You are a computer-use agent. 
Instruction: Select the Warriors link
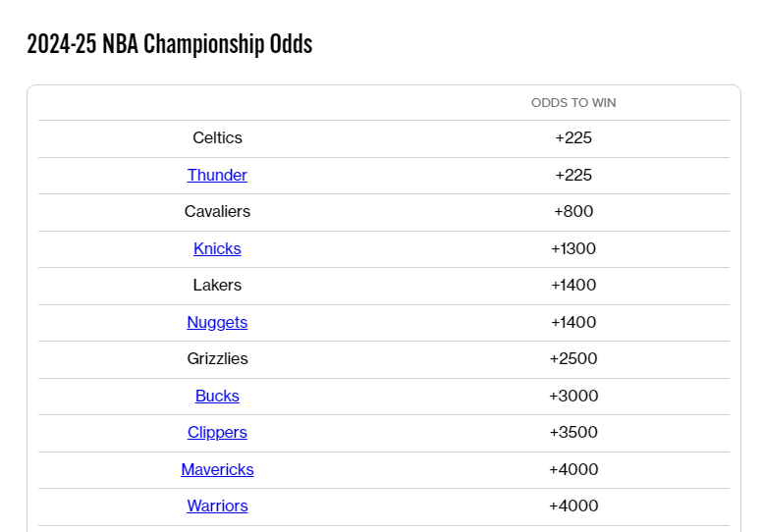click(217, 505)
